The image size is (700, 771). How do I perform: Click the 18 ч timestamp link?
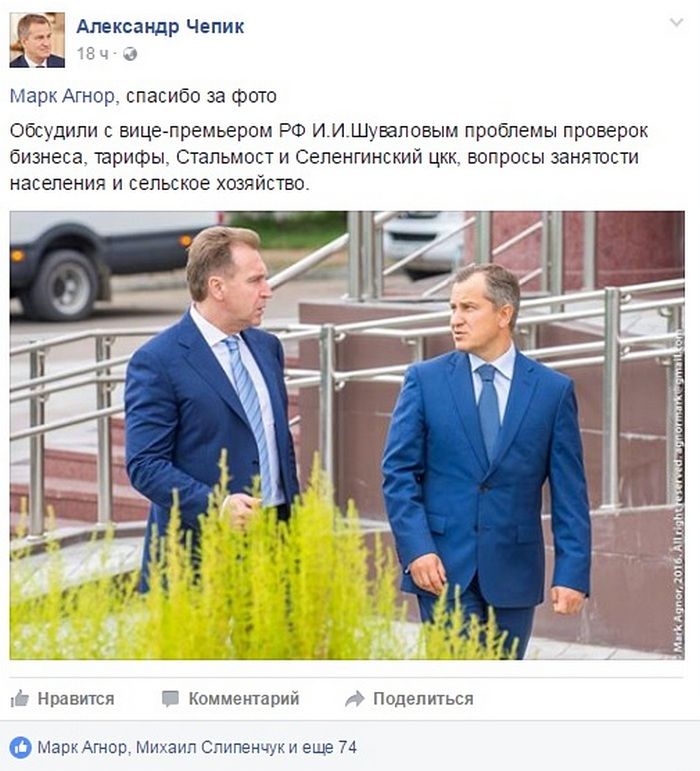92,54
